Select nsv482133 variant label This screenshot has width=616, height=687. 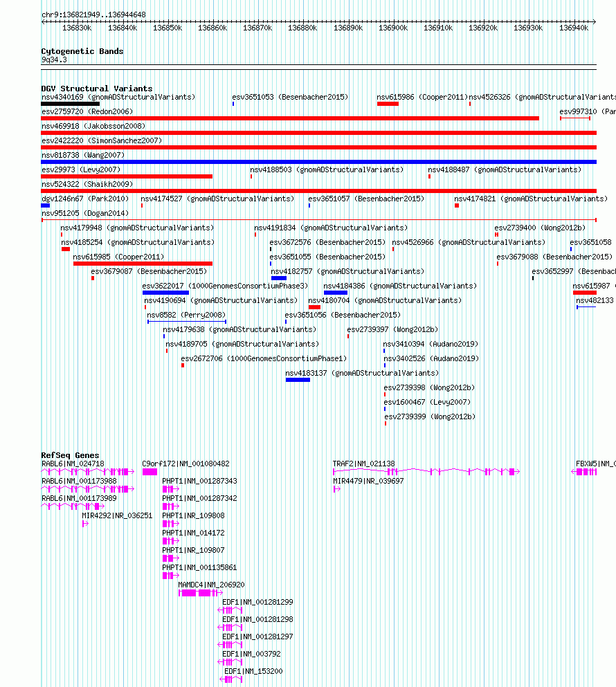[595, 300]
